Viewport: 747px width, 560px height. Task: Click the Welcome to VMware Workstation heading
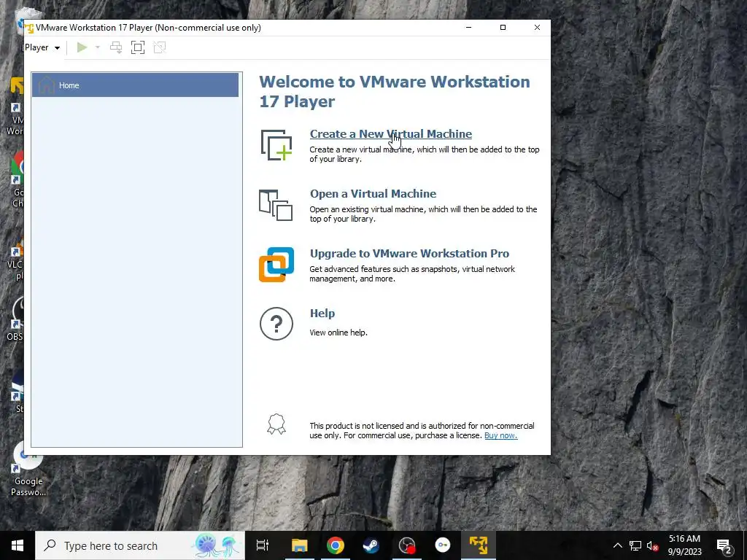395,91
